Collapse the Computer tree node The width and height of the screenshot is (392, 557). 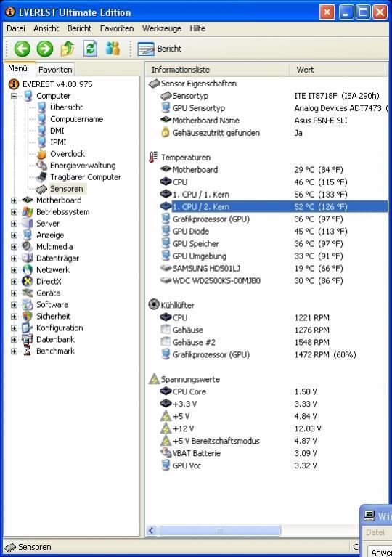tap(14, 96)
